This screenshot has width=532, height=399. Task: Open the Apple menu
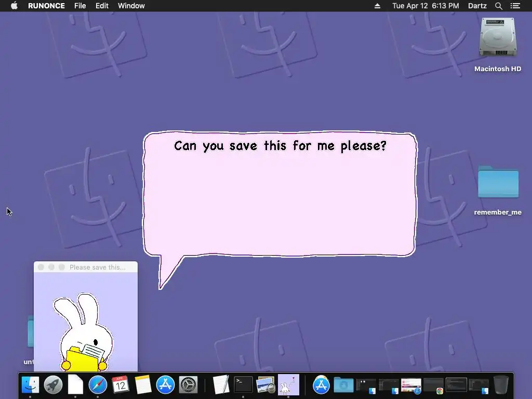click(14, 6)
